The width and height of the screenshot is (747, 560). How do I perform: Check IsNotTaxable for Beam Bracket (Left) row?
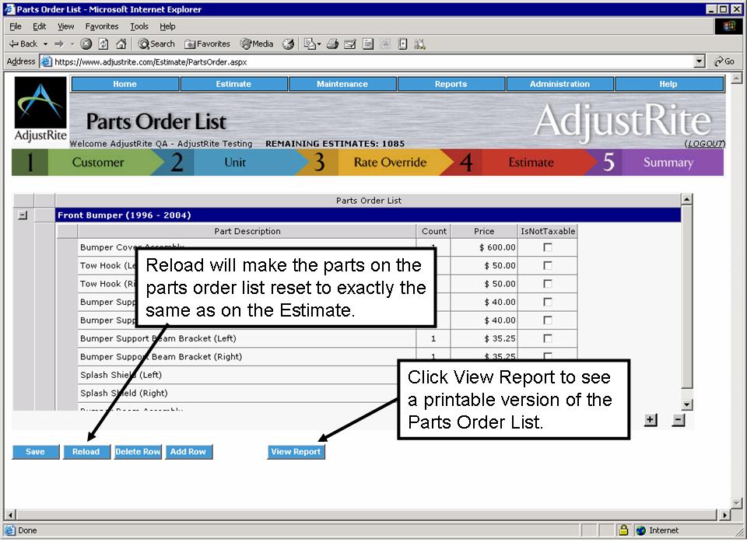[x=548, y=338]
